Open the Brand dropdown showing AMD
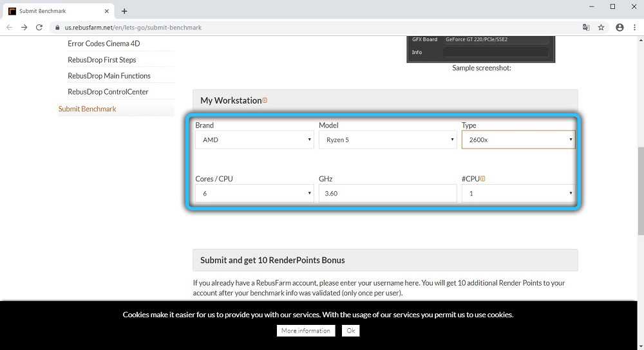 (254, 140)
